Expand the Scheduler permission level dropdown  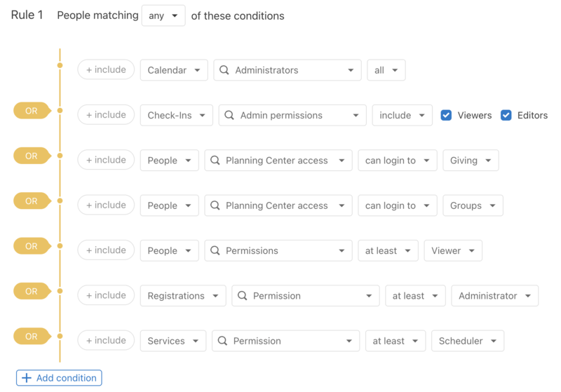pos(467,341)
